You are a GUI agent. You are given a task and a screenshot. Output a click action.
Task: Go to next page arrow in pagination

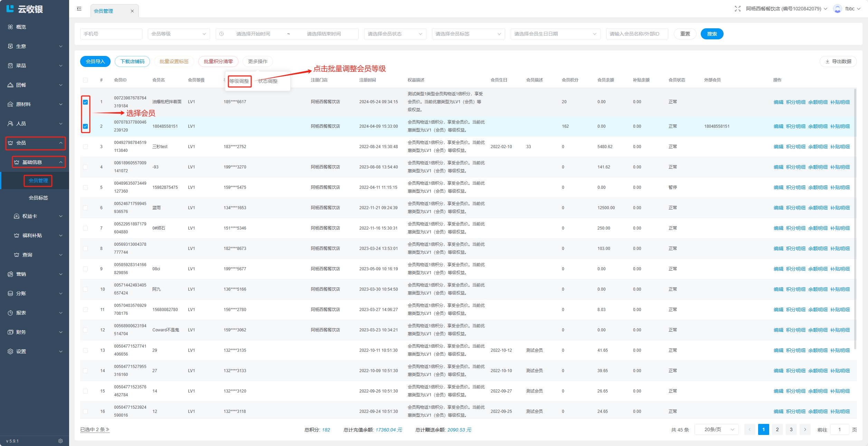click(805, 429)
